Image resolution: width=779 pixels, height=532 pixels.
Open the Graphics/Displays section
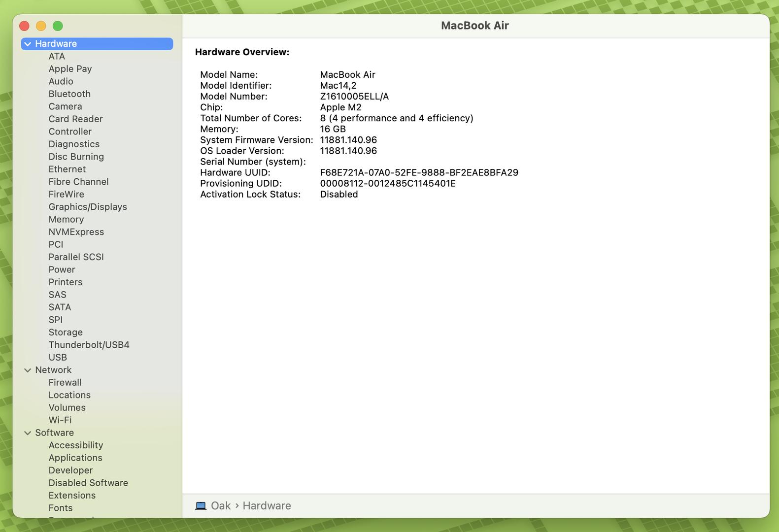tap(88, 207)
